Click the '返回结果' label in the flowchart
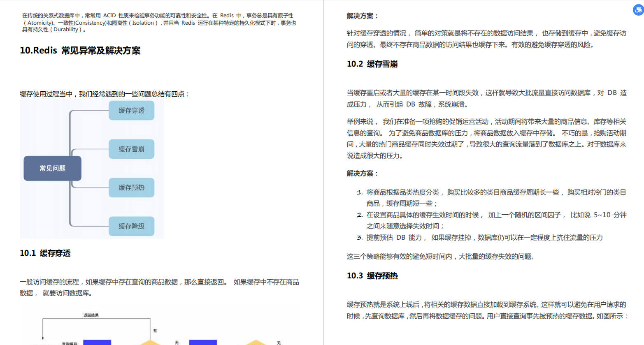 click(x=91, y=315)
